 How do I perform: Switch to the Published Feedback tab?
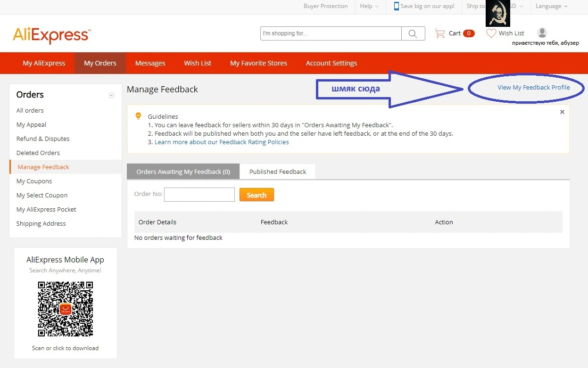click(x=278, y=172)
